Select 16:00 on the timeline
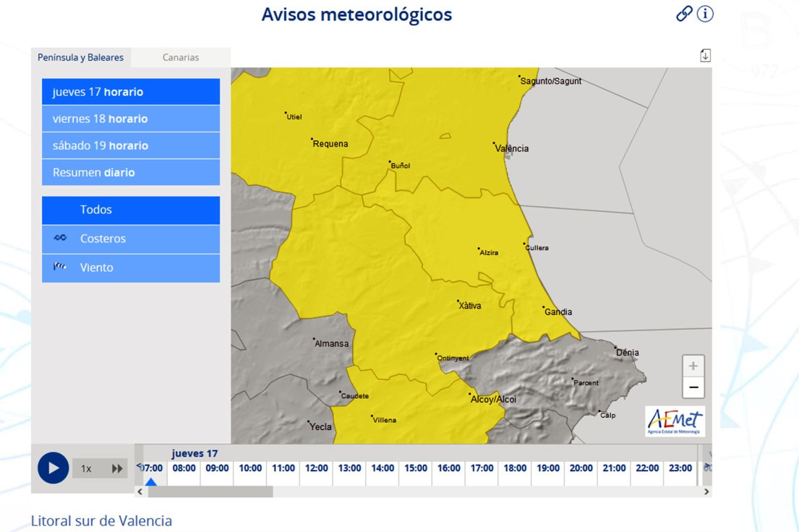The image size is (799, 532). (x=449, y=468)
